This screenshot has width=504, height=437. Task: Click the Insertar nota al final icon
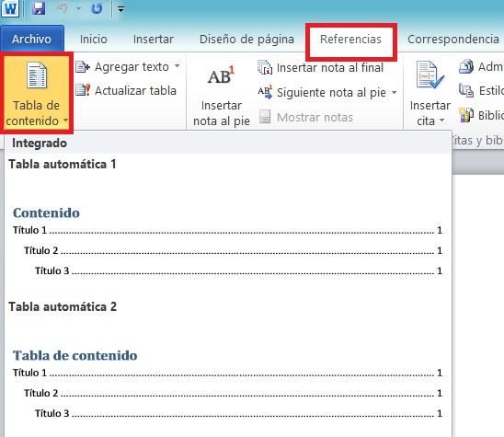coord(265,67)
